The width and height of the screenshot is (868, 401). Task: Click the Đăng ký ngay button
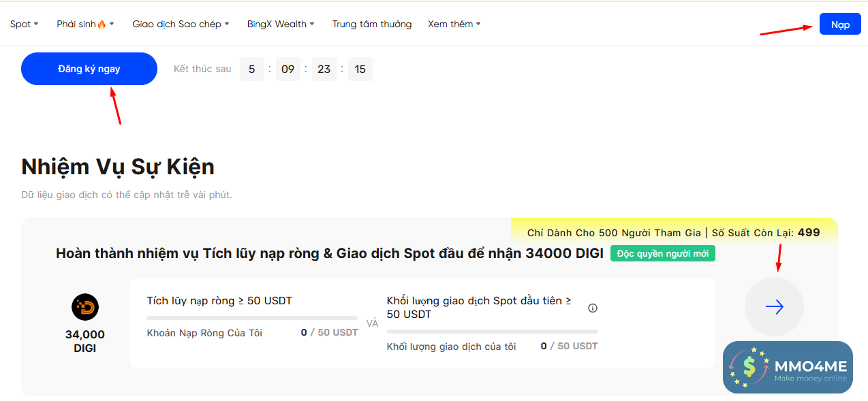point(89,69)
